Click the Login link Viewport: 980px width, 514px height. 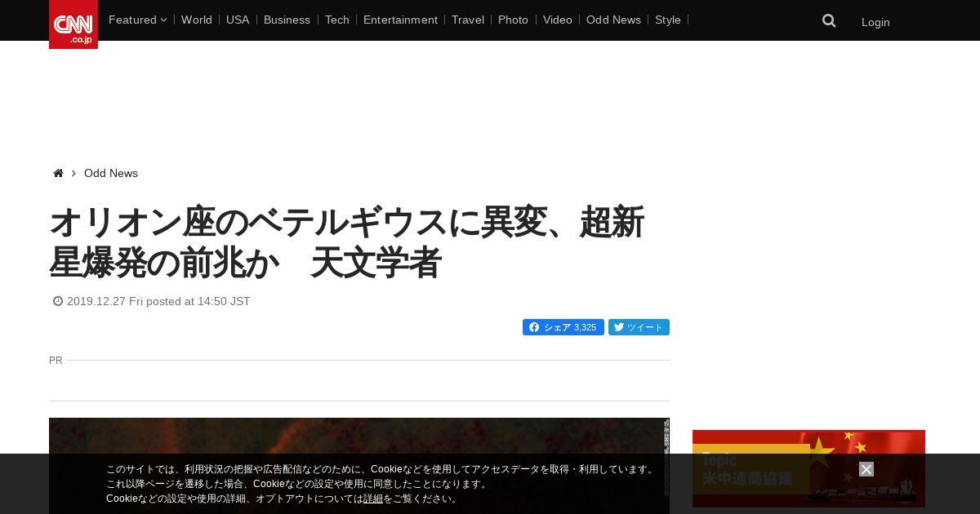pos(875,22)
